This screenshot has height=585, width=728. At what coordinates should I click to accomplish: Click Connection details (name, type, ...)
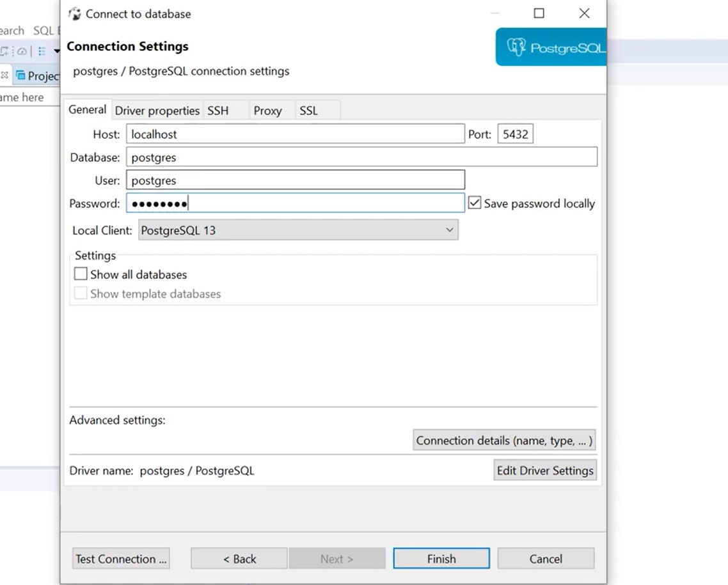tap(503, 440)
